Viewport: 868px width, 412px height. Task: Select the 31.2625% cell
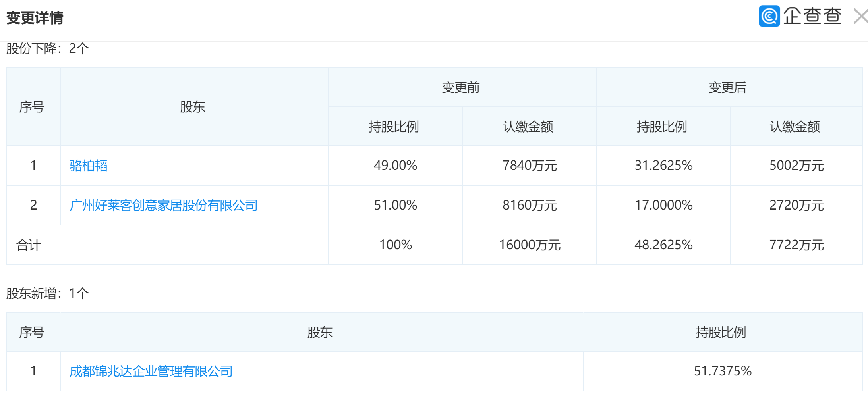(x=663, y=166)
